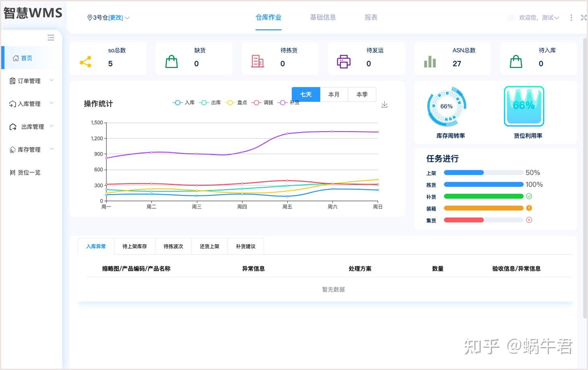Click the 出库管理 sidebar icon
The image size is (588, 370).
click(x=13, y=126)
